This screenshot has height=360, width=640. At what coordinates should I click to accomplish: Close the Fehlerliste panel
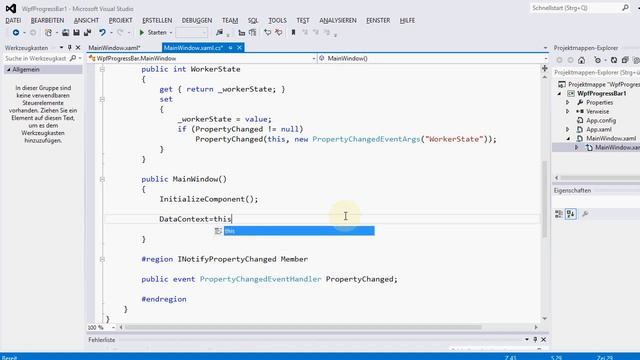pos(543,340)
